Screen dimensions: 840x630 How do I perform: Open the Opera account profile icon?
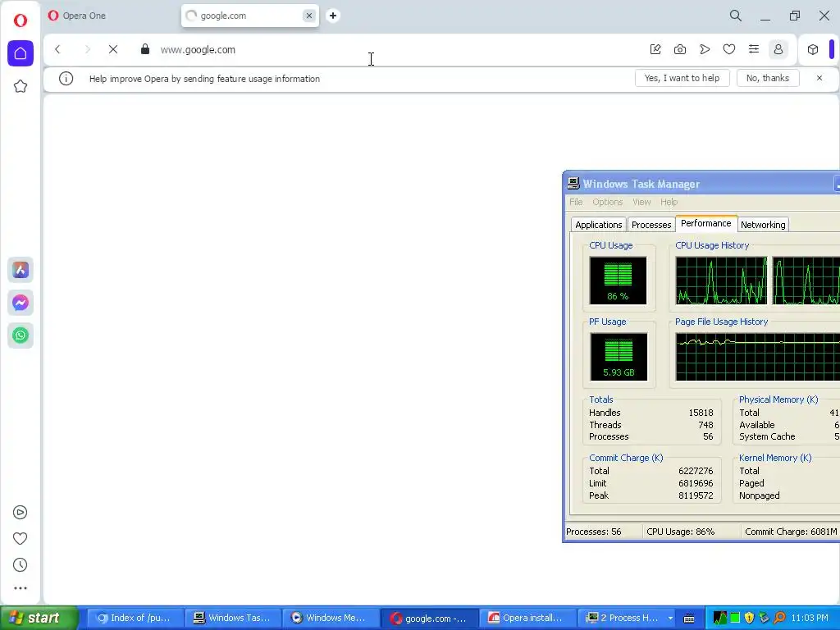(778, 49)
